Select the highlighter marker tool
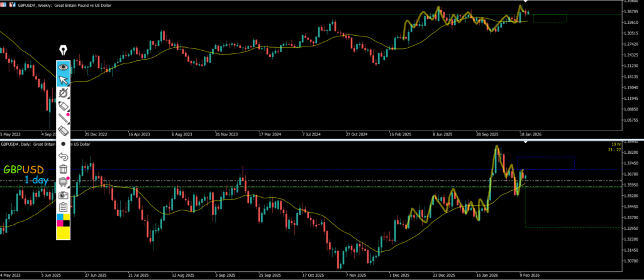The width and height of the screenshot is (644, 280). point(63,107)
